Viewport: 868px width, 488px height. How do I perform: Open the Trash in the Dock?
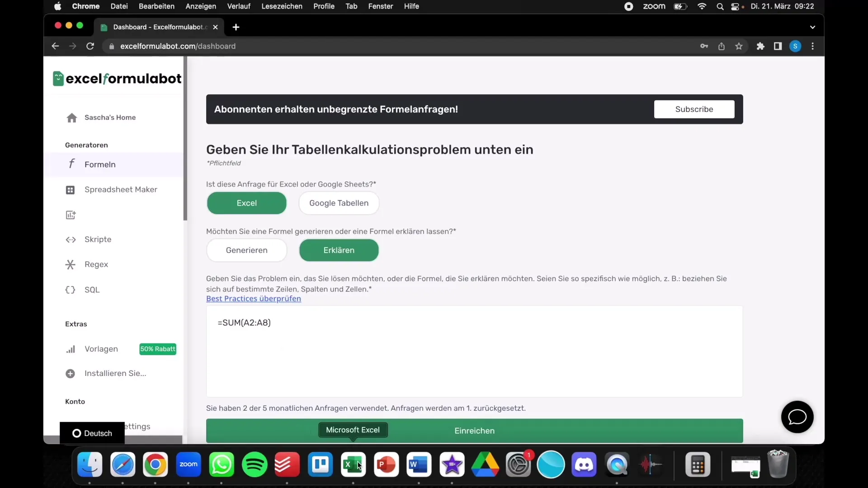pyautogui.click(x=778, y=464)
